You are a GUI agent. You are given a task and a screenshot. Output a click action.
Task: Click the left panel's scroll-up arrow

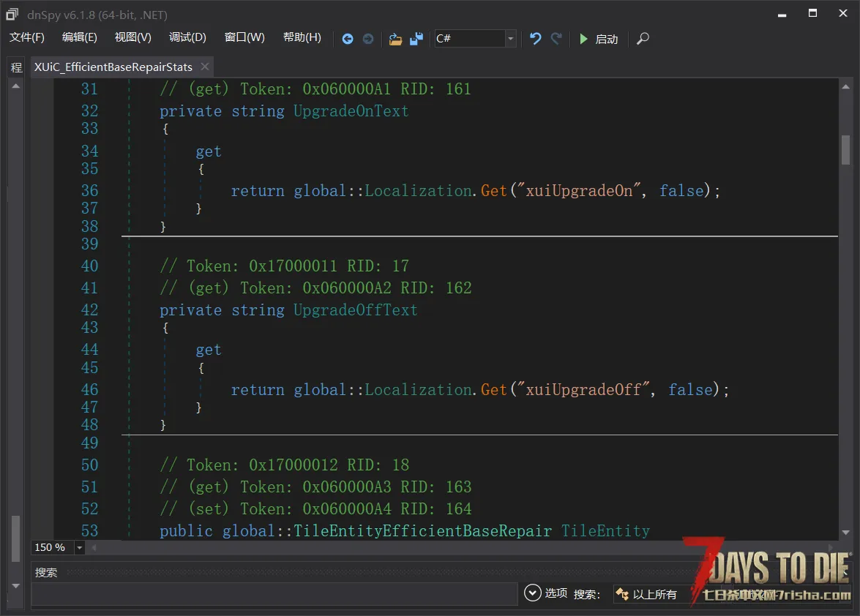(x=16, y=86)
